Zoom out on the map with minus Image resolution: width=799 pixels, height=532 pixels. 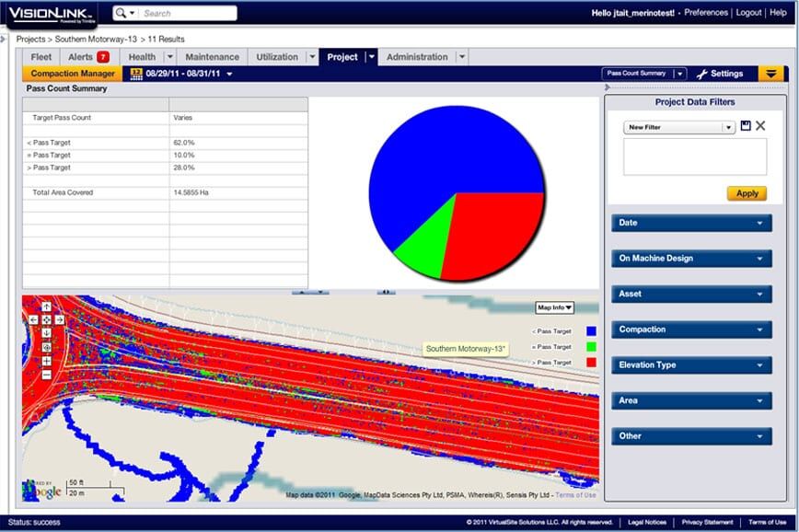pos(46,375)
